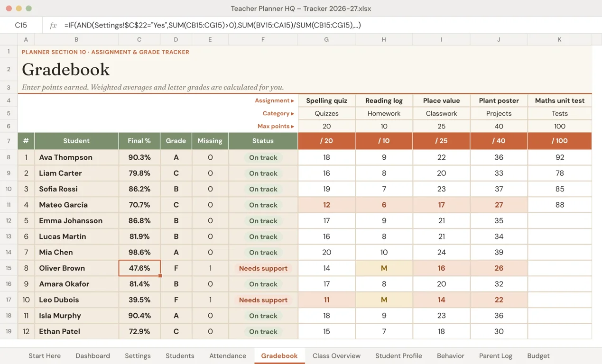
Task: Click Leo Dubois's Needs support status
Action: point(263,300)
